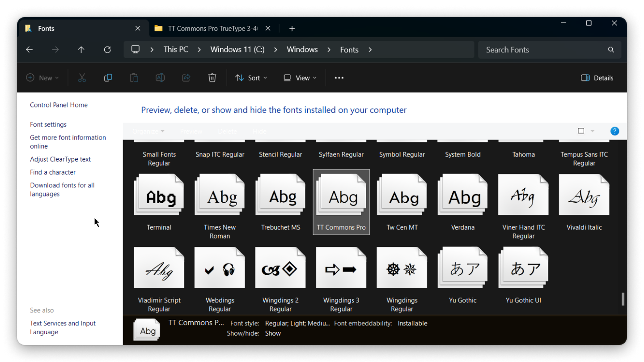Open Adjust ClearType text link
The image size is (644, 362).
(60, 159)
